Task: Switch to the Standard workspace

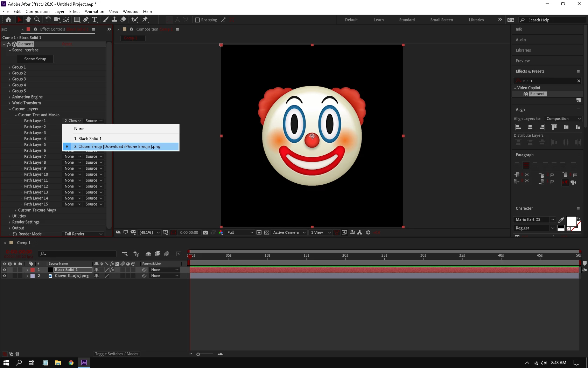Action: tap(407, 20)
